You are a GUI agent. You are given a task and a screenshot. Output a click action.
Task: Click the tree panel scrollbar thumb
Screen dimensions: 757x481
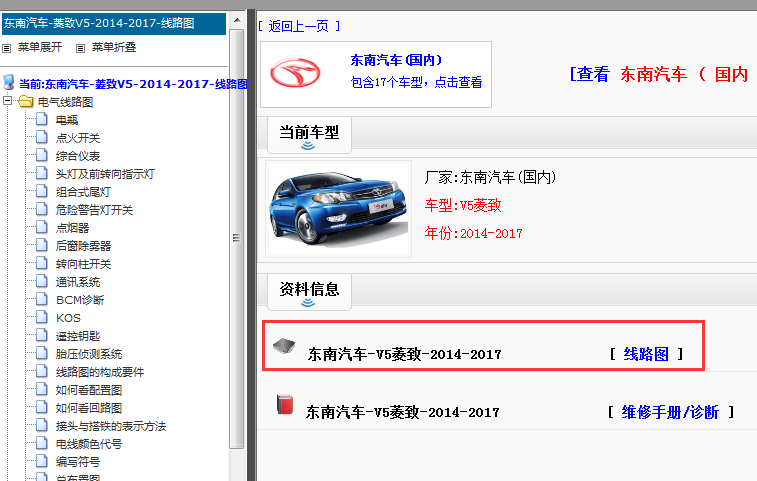point(237,239)
